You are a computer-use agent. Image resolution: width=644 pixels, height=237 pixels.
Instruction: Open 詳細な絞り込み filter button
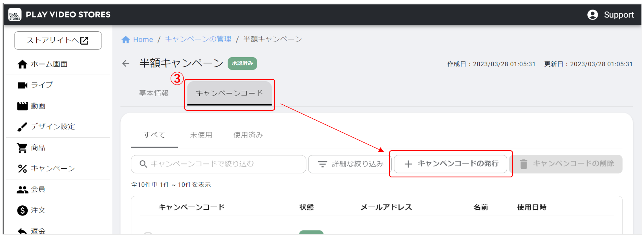(350, 164)
